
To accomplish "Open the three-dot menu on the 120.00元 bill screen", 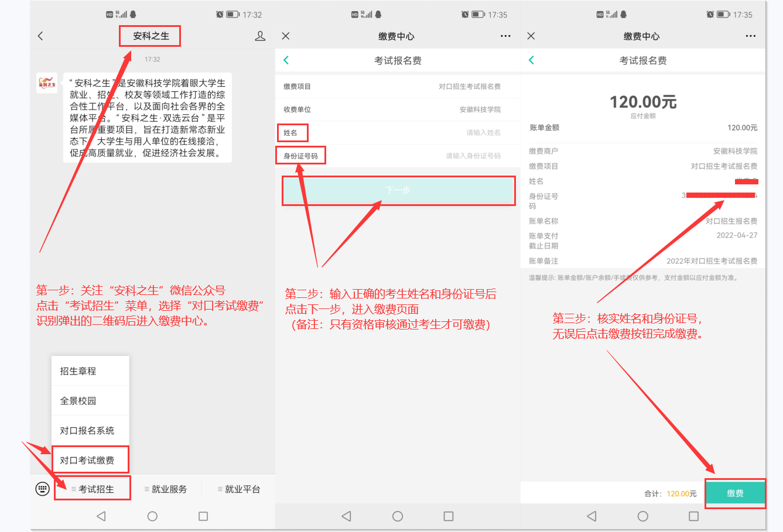I will pyautogui.click(x=750, y=36).
